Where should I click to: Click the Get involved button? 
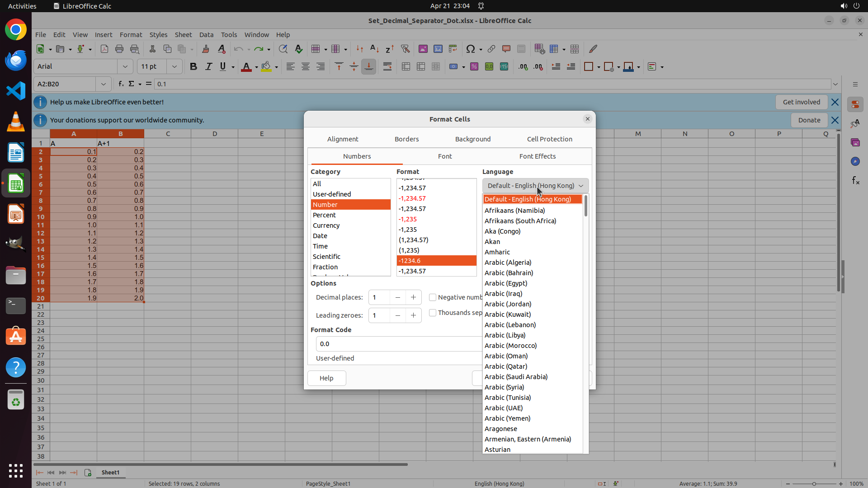tap(801, 102)
